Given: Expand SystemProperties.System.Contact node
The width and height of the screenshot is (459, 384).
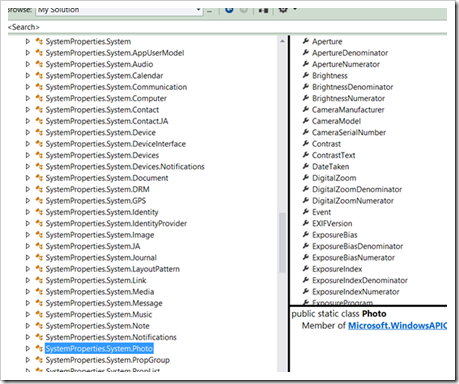Looking at the screenshot, I should [28, 109].
